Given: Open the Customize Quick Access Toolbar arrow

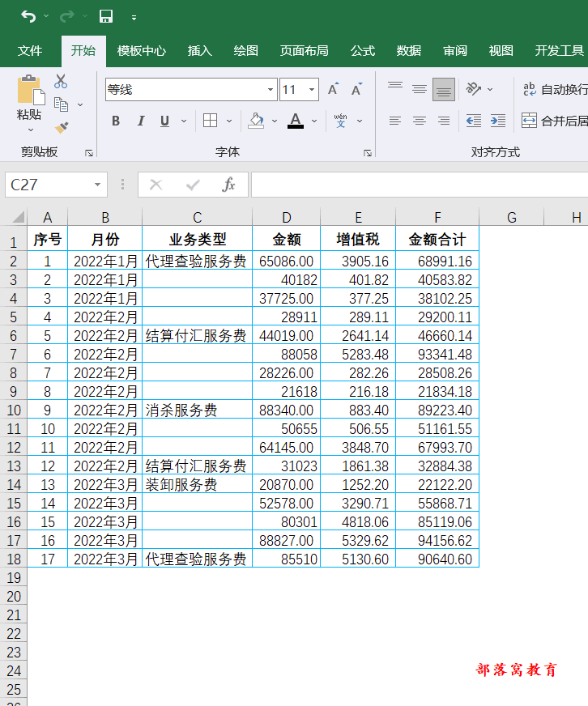Looking at the screenshot, I should (134, 18).
